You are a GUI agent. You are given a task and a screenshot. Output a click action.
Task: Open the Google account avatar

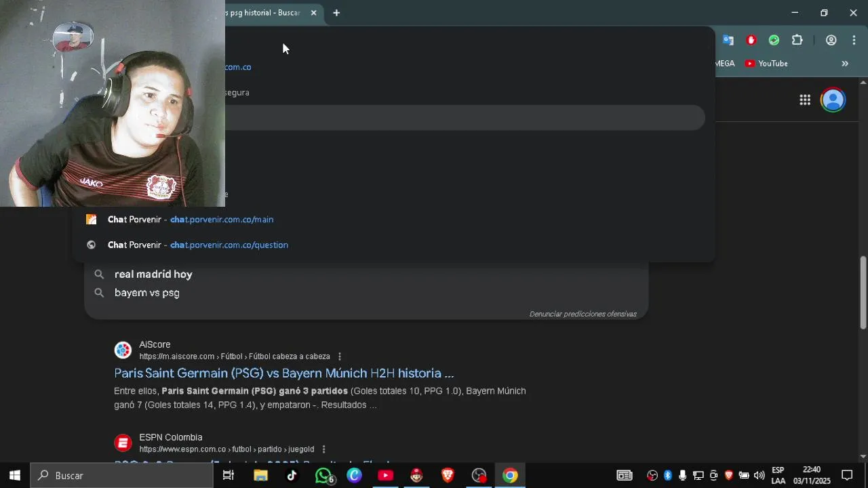tap(833, 100)
